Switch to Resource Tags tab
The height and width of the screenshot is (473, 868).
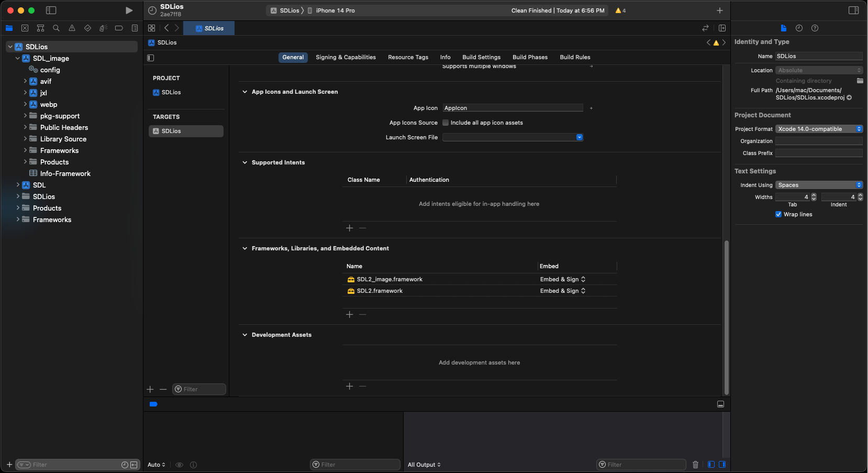pos(408,57)
